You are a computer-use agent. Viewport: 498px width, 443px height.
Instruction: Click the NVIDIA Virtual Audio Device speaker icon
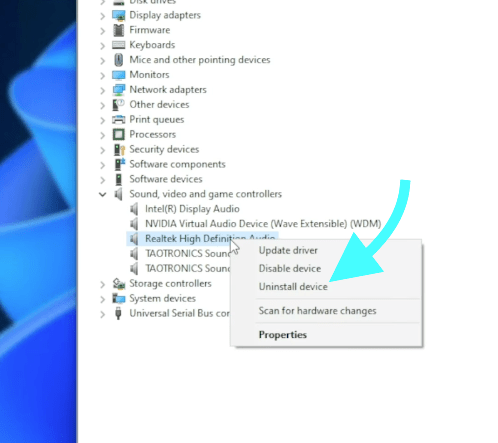(134, 224)
